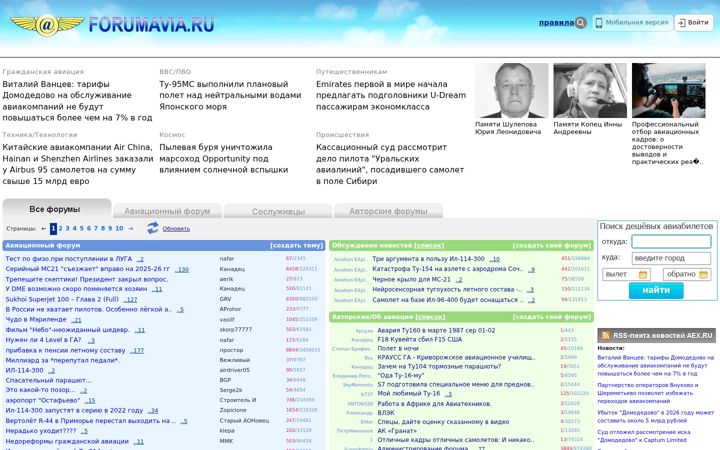
Task: Open Мобильная версия button
Action: tap(632, 22)
